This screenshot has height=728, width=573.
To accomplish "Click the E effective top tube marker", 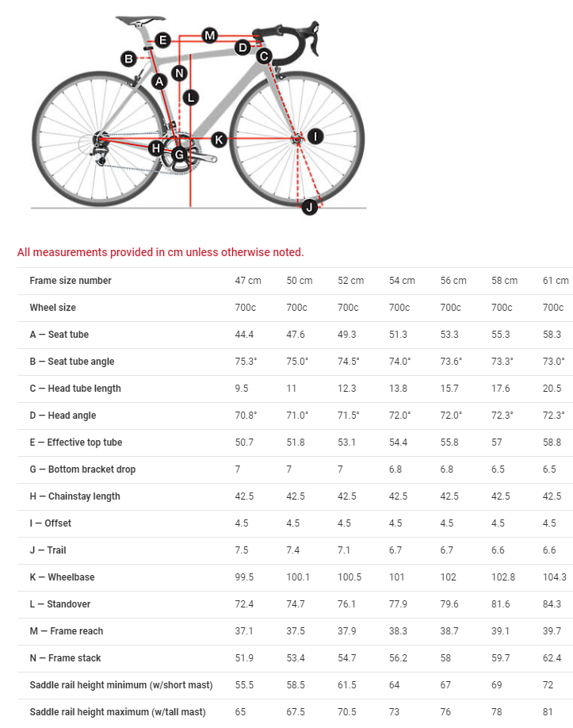I will [x=162, y=40].
